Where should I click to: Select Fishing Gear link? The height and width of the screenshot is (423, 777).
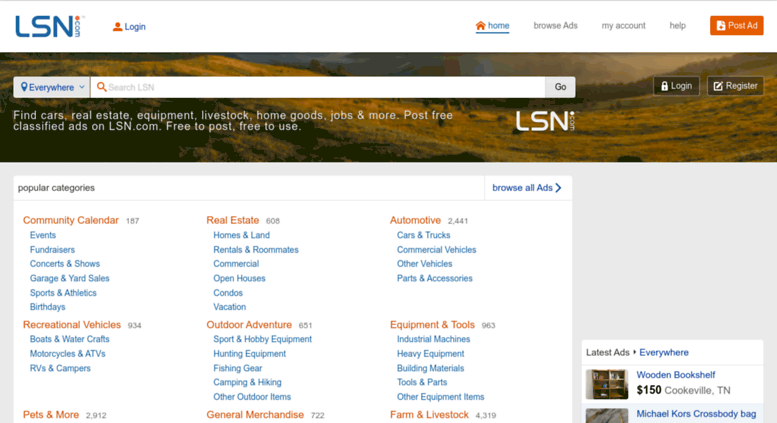tap(238, 368)
